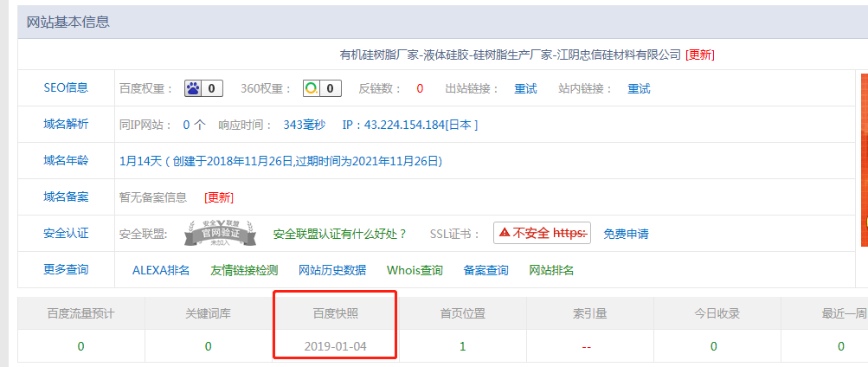Open 友情链接检测 link
Image resolution: width=868 pixels, height=367 pixels.
click(x=244, y=270)
